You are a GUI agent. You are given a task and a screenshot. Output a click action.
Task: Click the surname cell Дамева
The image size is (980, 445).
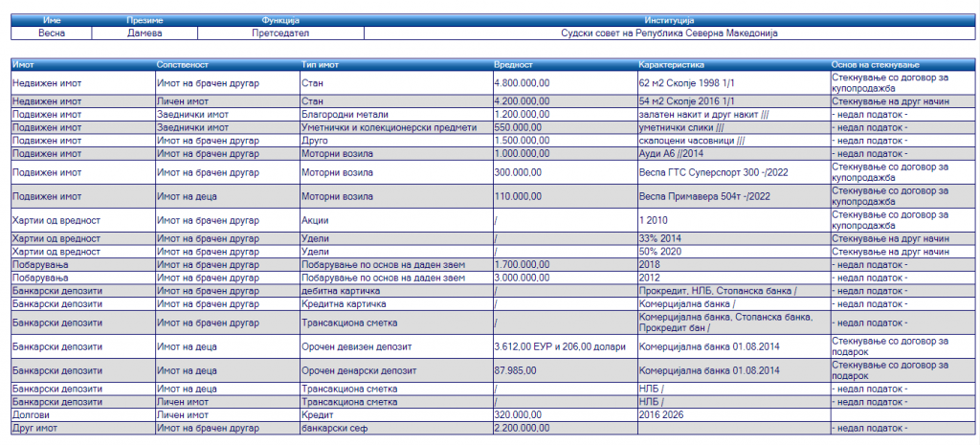(x=145, y=33)
